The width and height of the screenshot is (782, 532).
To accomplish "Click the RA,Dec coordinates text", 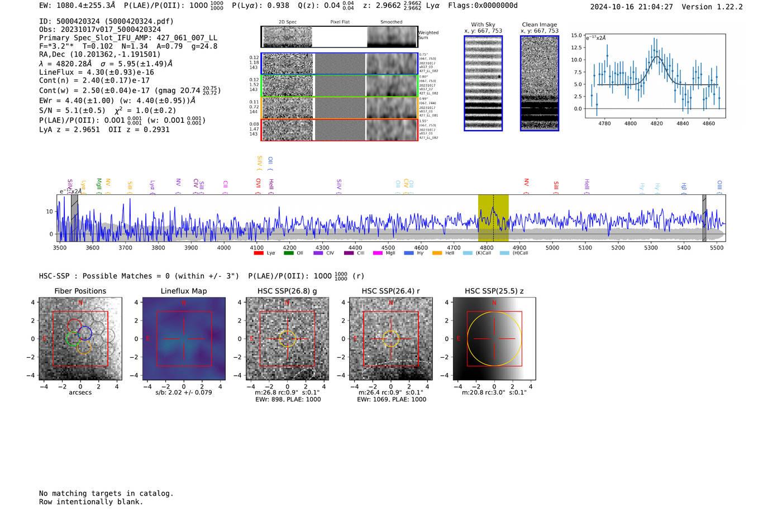I will point(100,54).
